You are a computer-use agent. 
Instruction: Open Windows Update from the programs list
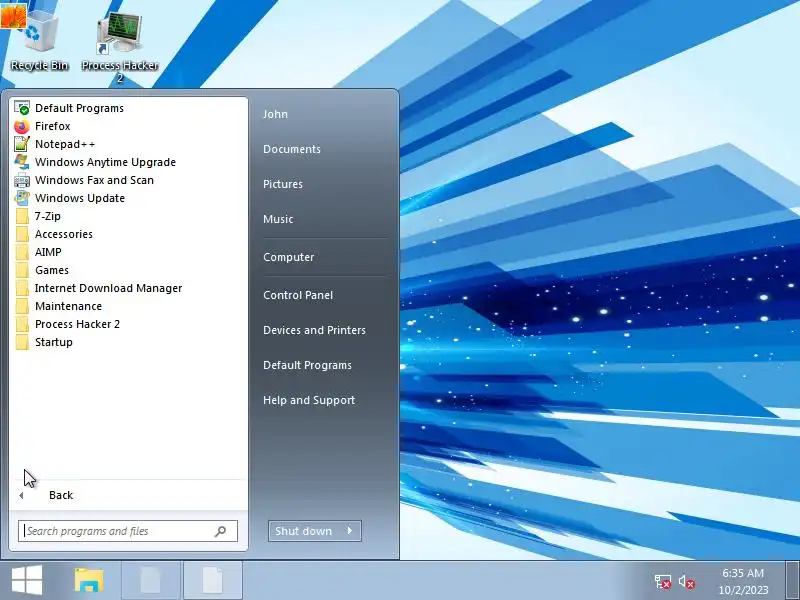pos(128,198)
